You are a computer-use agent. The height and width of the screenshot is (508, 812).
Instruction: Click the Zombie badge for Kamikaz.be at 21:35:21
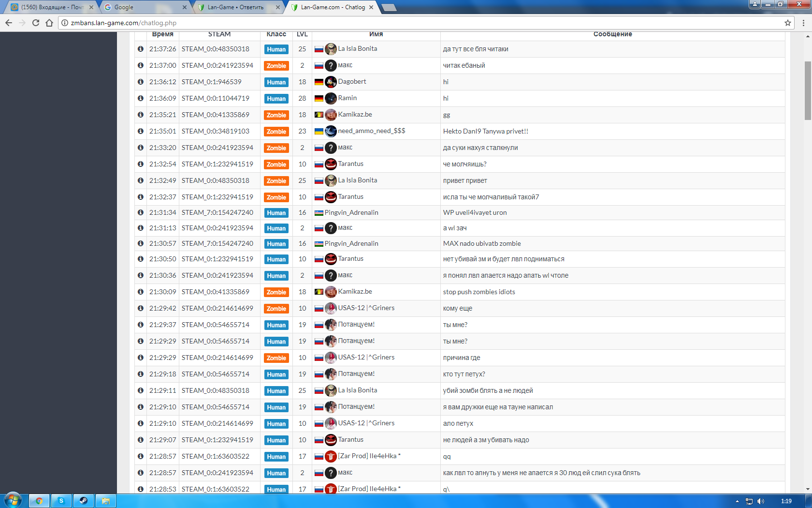276,115
